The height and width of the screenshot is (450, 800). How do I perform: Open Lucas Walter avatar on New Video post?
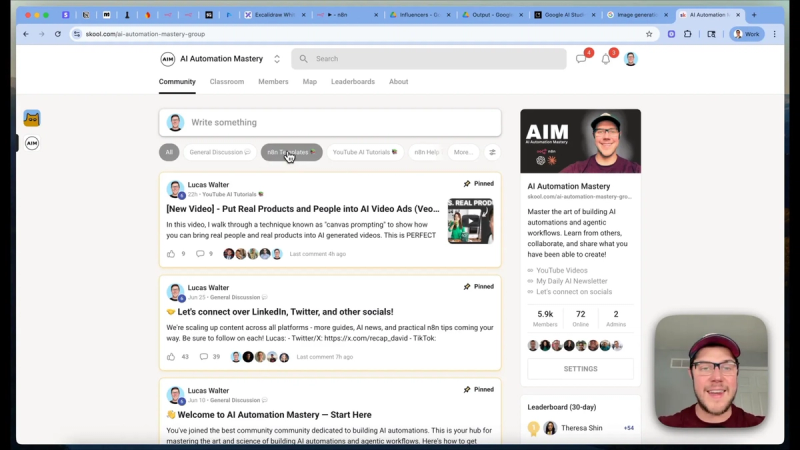175,189
